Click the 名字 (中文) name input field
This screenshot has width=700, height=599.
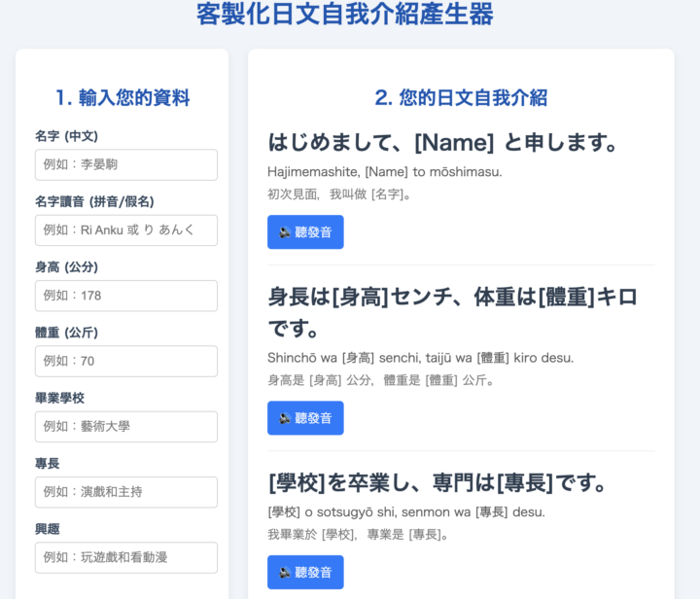126,164
